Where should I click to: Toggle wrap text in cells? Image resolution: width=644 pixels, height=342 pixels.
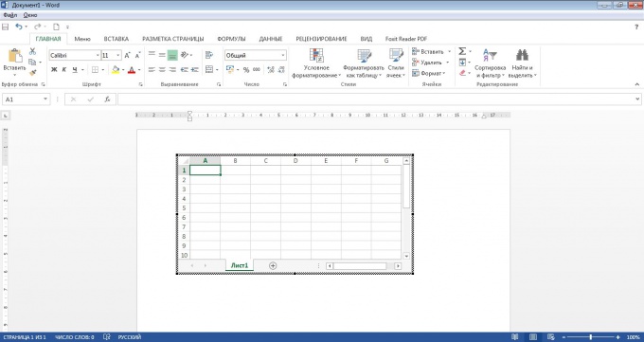[209, 55]
